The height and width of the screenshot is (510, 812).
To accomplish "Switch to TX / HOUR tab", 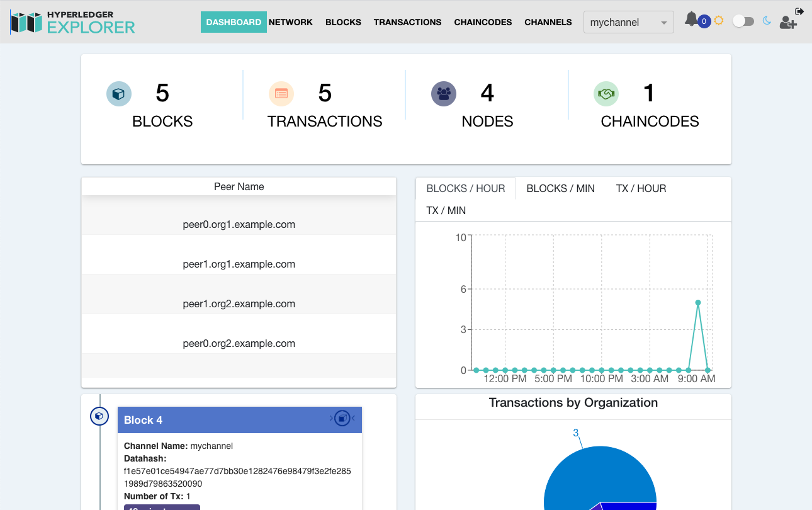I will (x=641, y=188).
